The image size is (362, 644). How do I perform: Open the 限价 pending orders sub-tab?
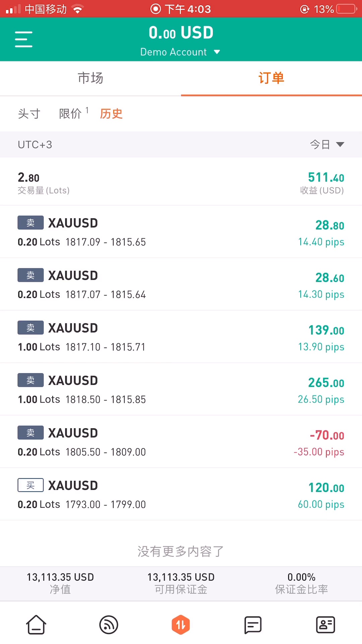click(71, 114)
